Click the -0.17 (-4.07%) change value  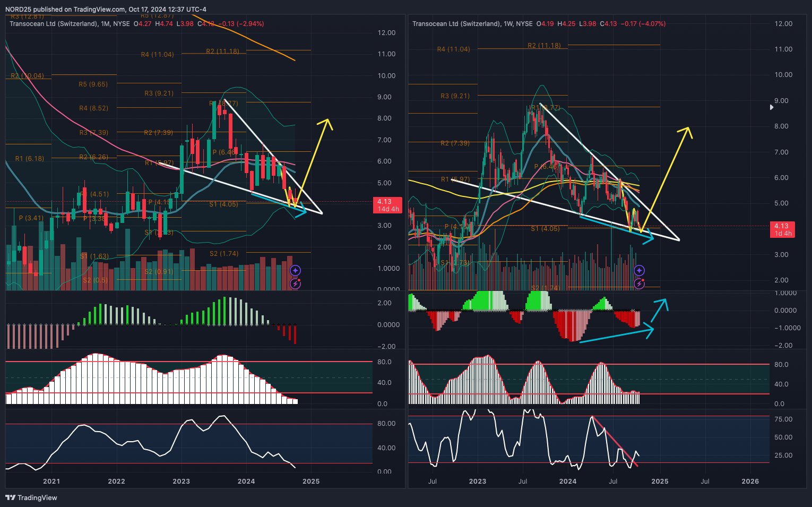(x=643, y=24)
